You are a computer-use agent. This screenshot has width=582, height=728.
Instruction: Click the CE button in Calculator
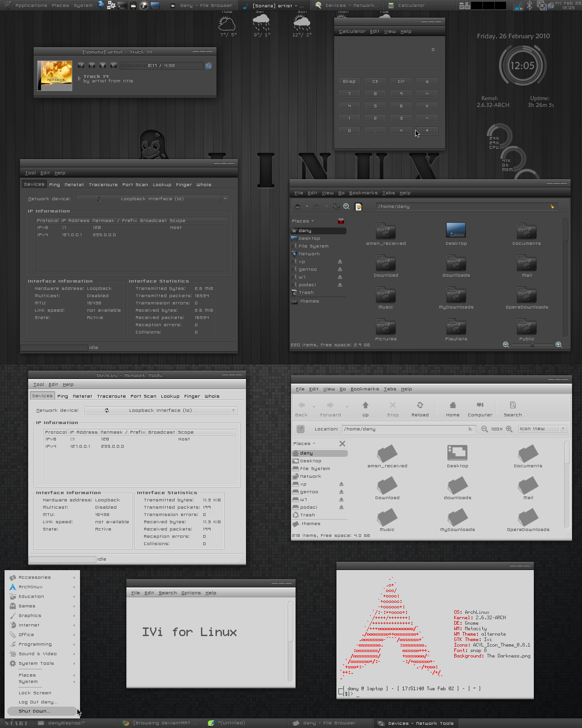375,81
